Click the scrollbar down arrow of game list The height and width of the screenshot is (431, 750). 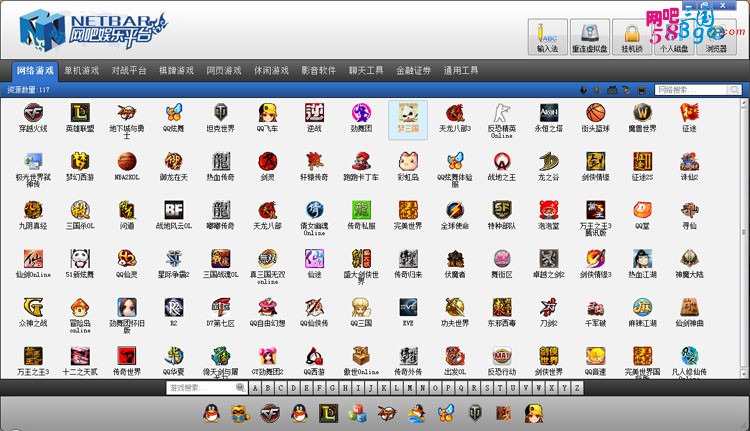744,374
